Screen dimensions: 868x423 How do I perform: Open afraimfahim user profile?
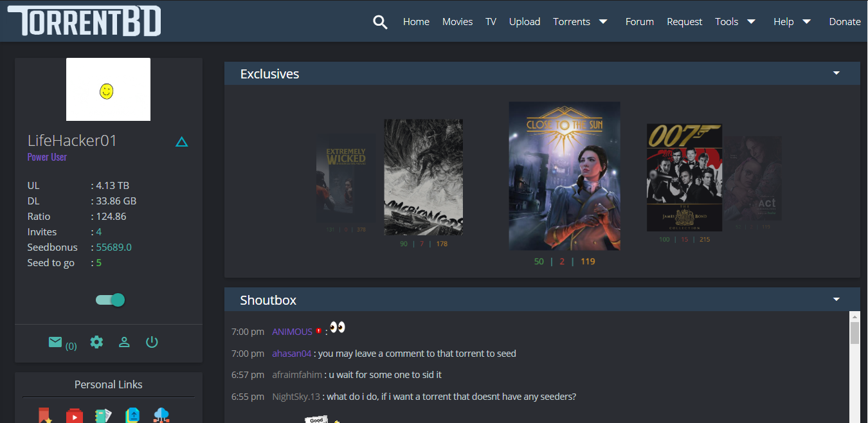[x=297, y=375]
